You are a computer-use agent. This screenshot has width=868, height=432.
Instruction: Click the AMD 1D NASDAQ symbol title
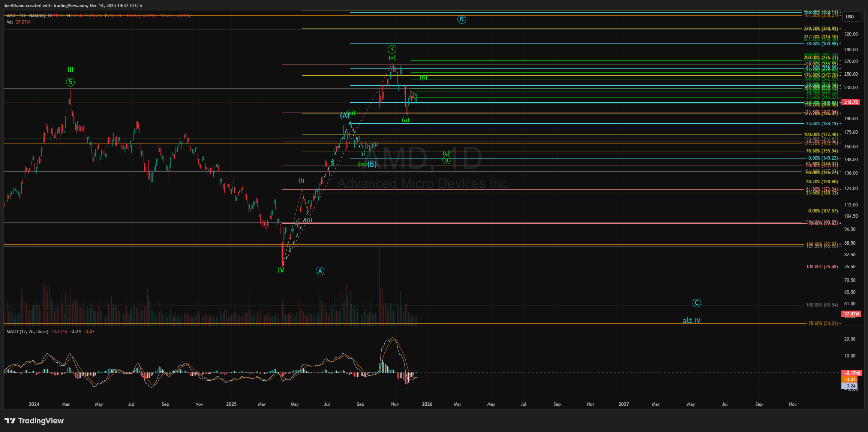[26, 16]
